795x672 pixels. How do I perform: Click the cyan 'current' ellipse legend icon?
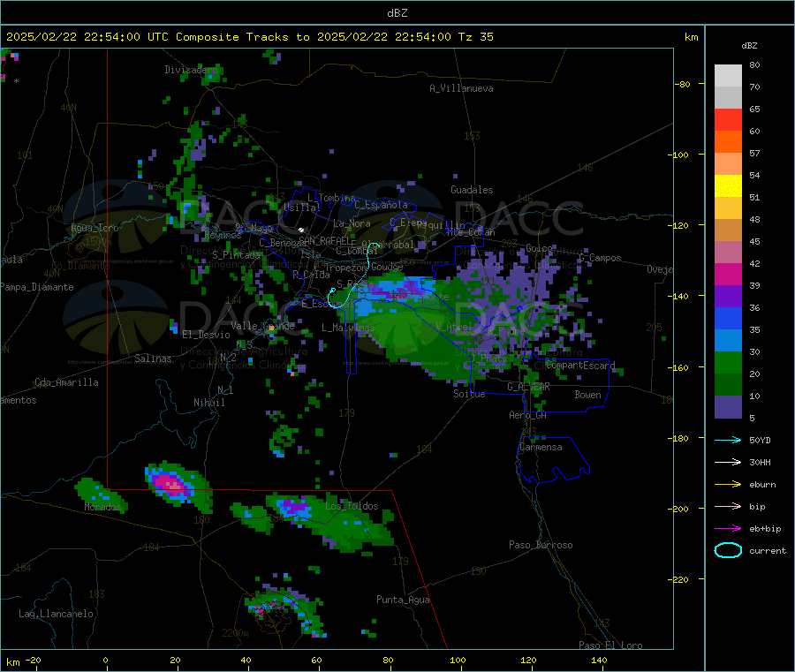pyautogui.click(x=728, y=550)
